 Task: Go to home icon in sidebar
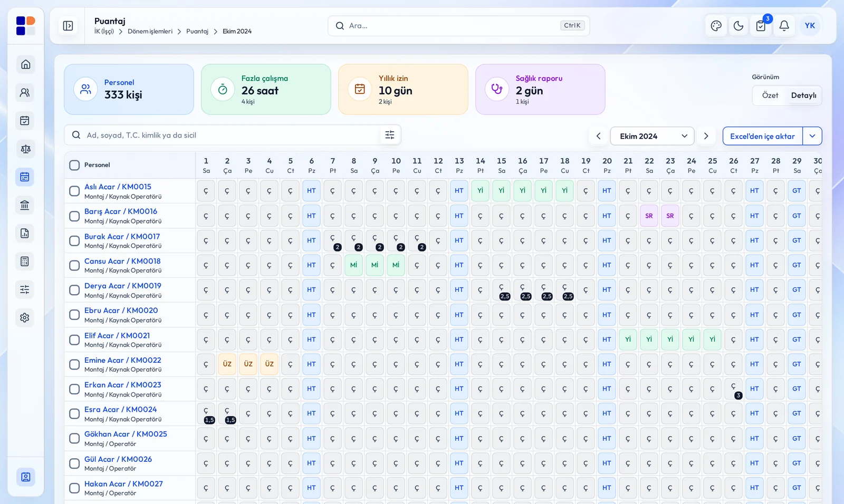(x=25, y=64)
